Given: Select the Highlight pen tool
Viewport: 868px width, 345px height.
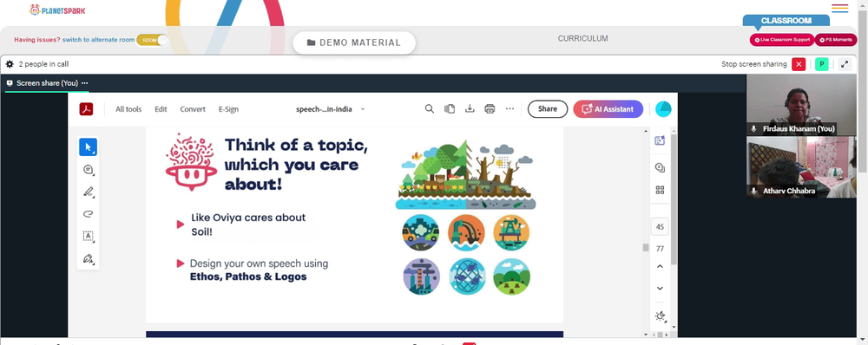Looking at the screenshot, I should [88, 192].
